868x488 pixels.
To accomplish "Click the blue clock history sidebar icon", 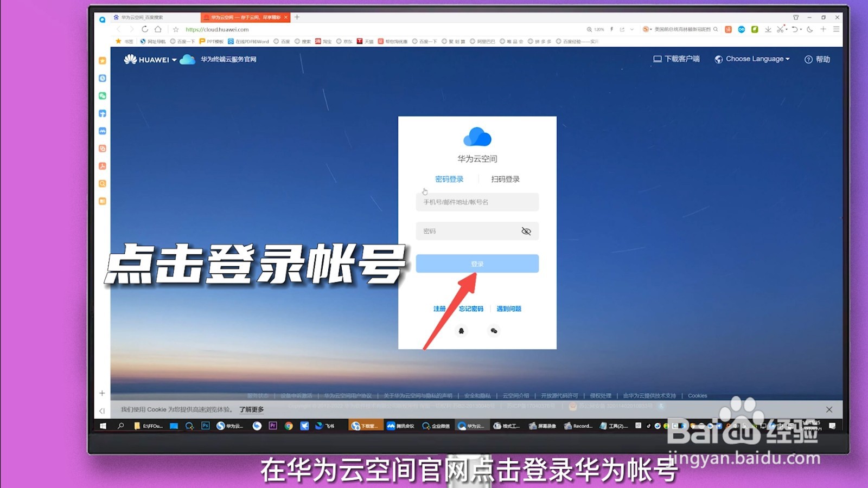I will coord(102,78).
